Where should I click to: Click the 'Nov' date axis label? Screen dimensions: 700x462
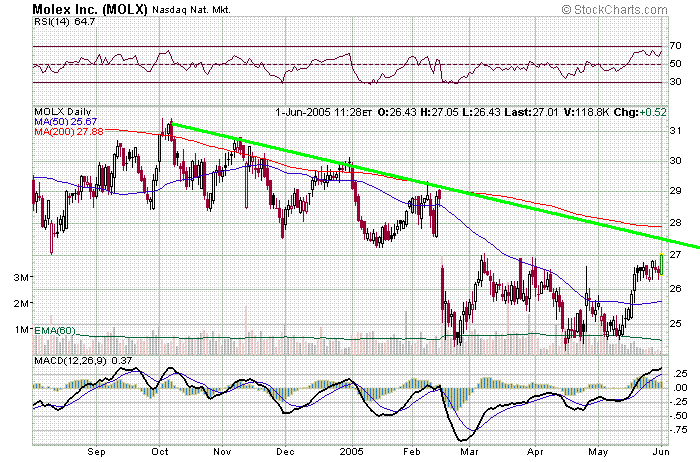coord(222,452)
